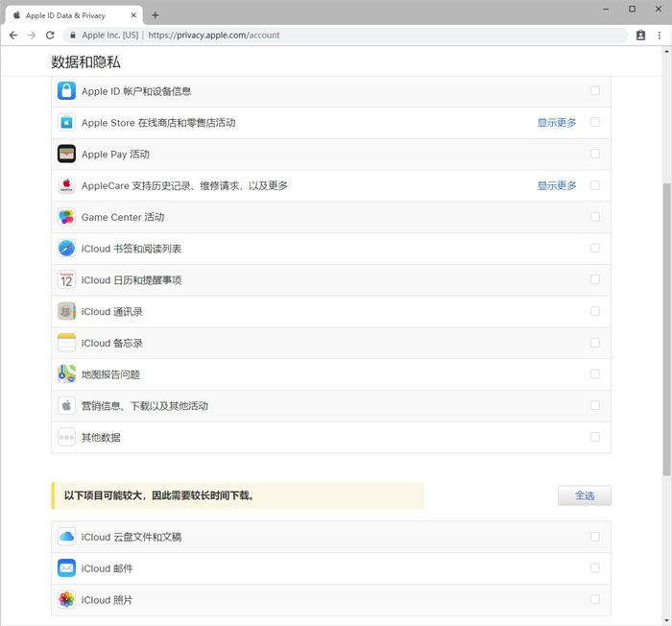
Task: Click the Apple ID account lock icon
Action: point(66,91)
